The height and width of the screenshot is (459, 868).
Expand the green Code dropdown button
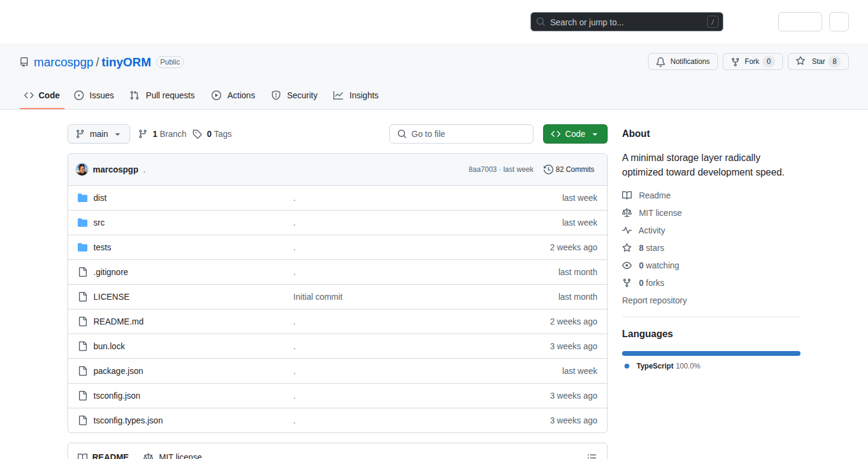575,134
